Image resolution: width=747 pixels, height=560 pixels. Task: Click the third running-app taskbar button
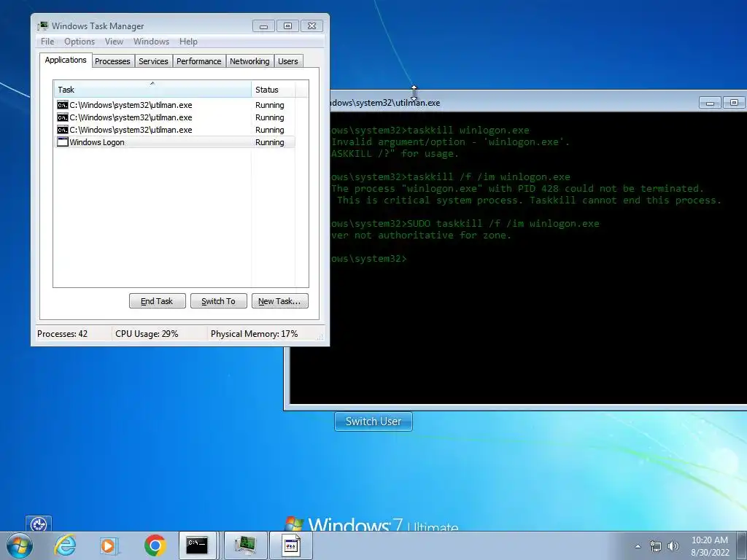click(x=291, y=545)
